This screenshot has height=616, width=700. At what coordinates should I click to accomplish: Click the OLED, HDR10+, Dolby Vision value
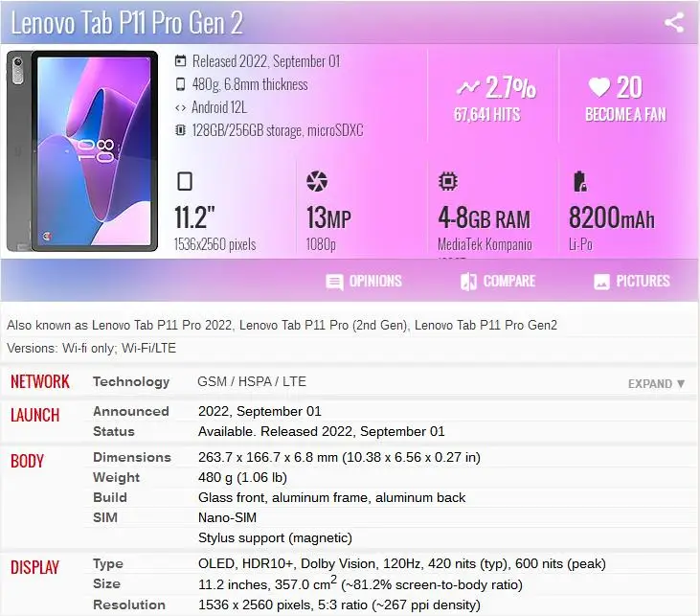pyautogui.click(x=402, y=563)
